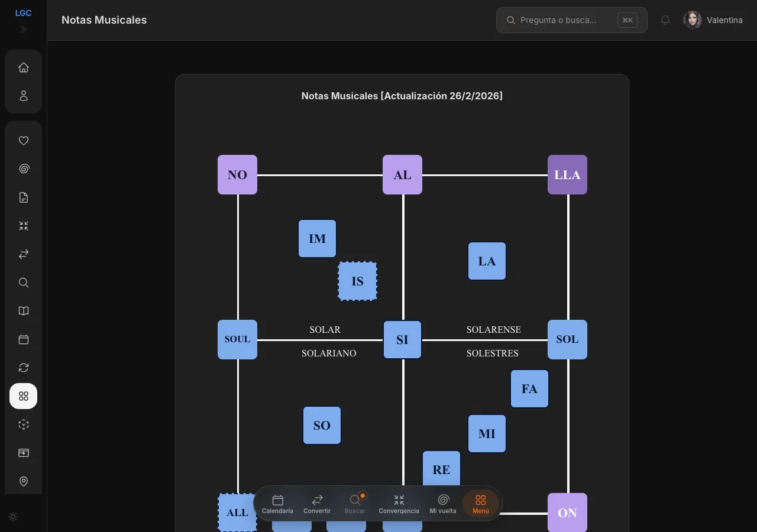Click the SO note box

322,426
